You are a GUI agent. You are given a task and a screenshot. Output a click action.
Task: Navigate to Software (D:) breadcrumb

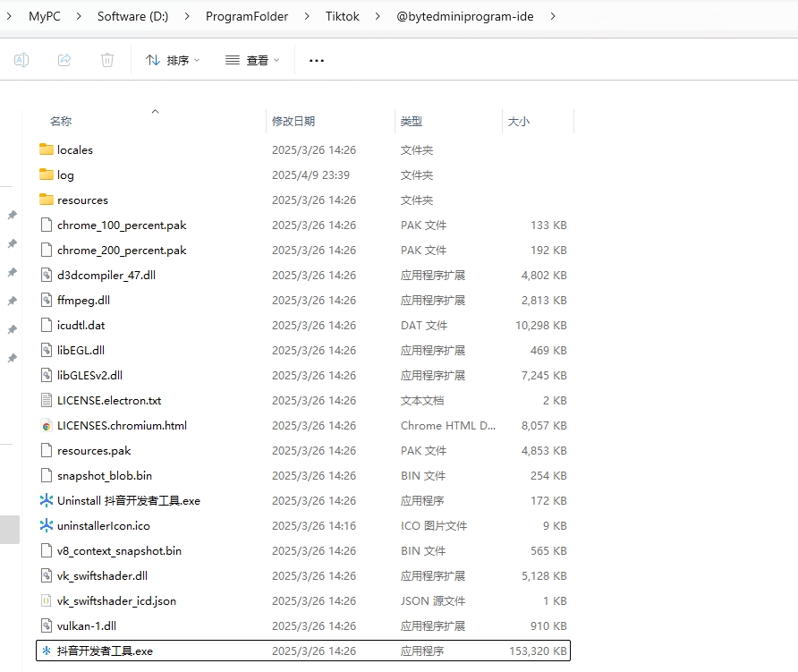132,16
